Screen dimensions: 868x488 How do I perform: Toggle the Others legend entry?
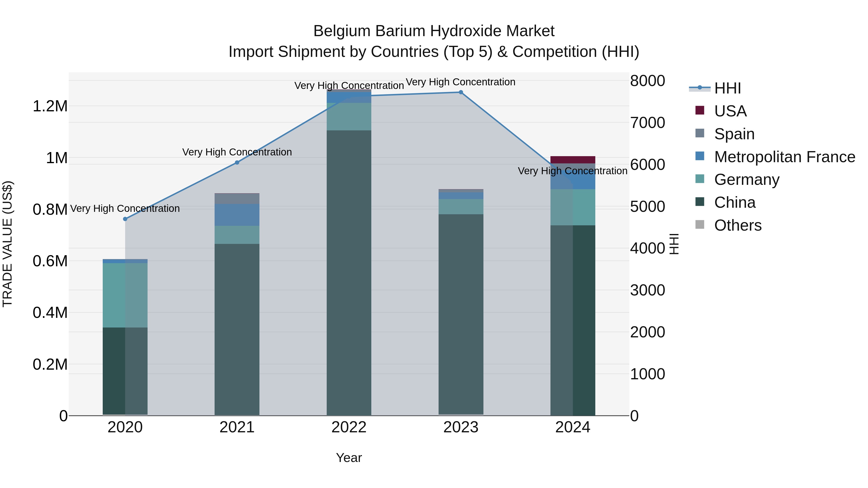coord(728,225)
